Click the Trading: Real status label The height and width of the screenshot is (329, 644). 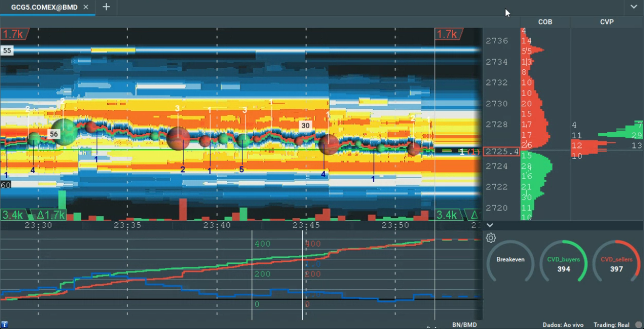612,324
